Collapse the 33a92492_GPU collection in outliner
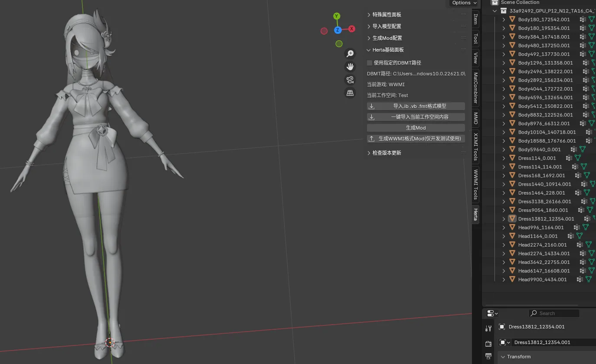The height and width of the screenshot is (364, 596). click(495, 11)
